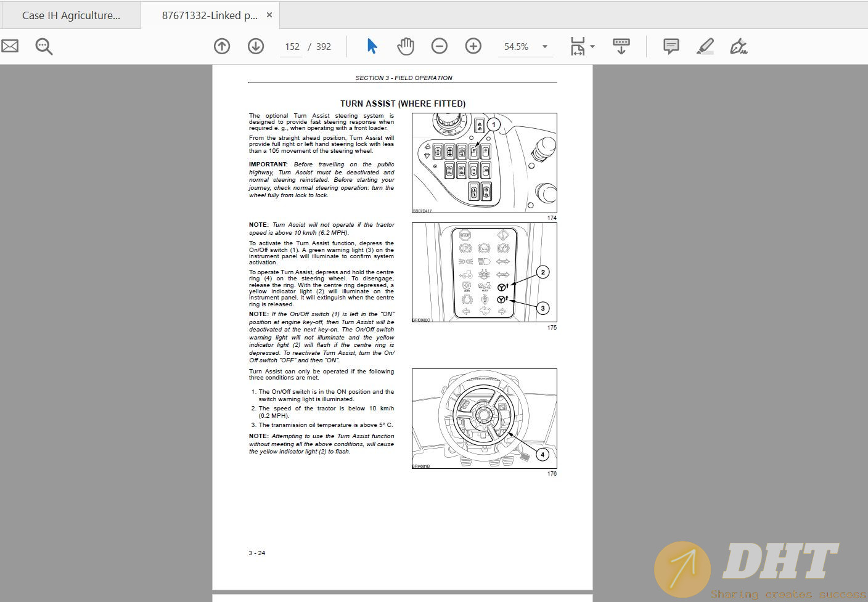Screen dimensions: 868x602
Task: Zoom out with the minus button
Action: [440, 46]
